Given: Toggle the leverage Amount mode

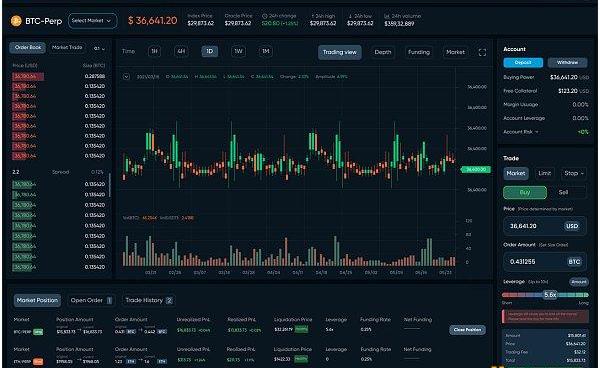Looking at the screenshot, I should click(x=579, y=282).
